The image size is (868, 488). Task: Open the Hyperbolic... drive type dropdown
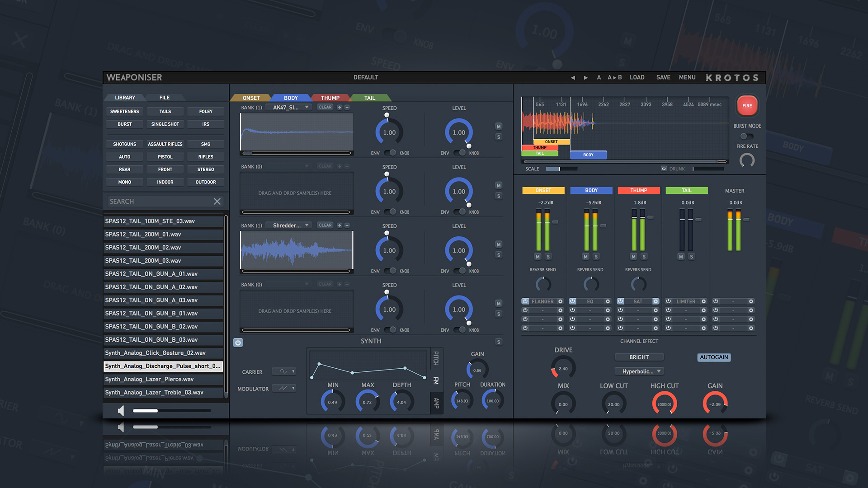coord(639,371)
